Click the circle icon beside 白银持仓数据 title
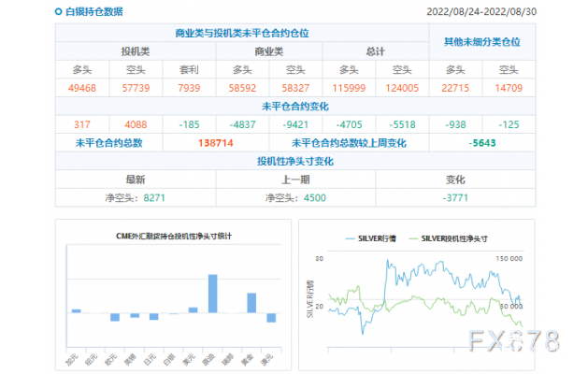This screenshot has height=374, width=588. pos(58,12)
